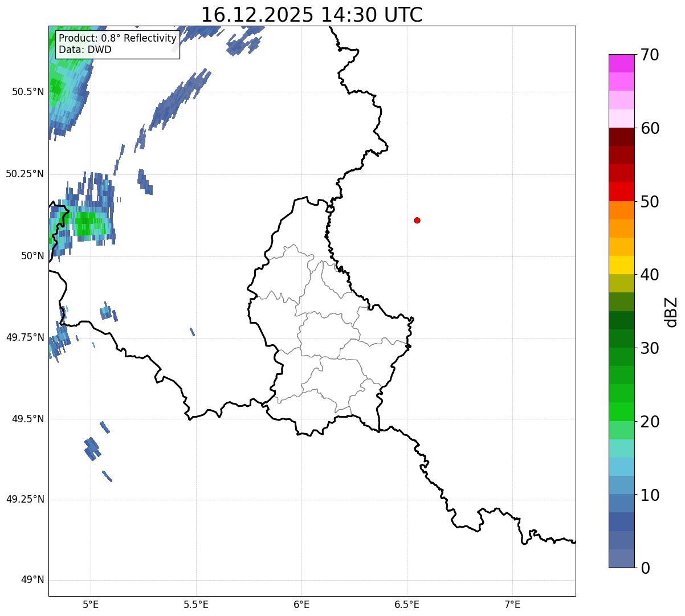Click the colorbar tick label "70"
The image size is (685, 616).
click(x=650, y=55)
